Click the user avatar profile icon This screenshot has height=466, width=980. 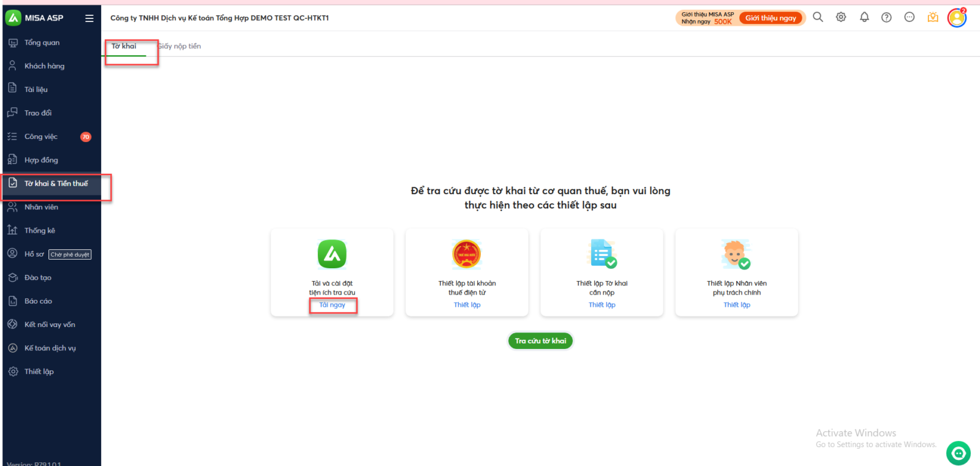pyautogui.click(x=956, y=18)
